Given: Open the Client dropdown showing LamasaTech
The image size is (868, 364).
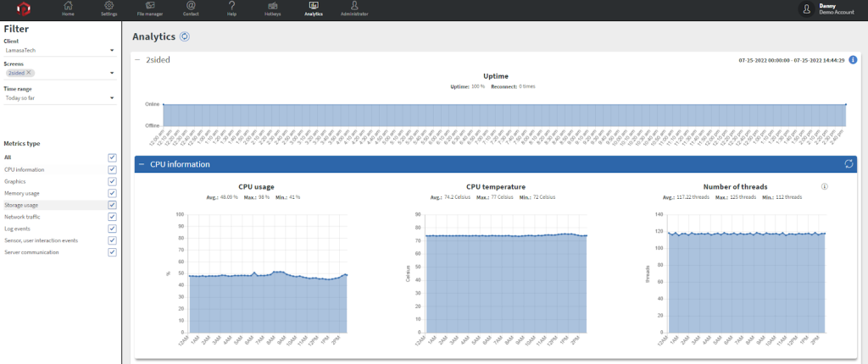Looking at the screenshot, I should (x=60, y=50).
